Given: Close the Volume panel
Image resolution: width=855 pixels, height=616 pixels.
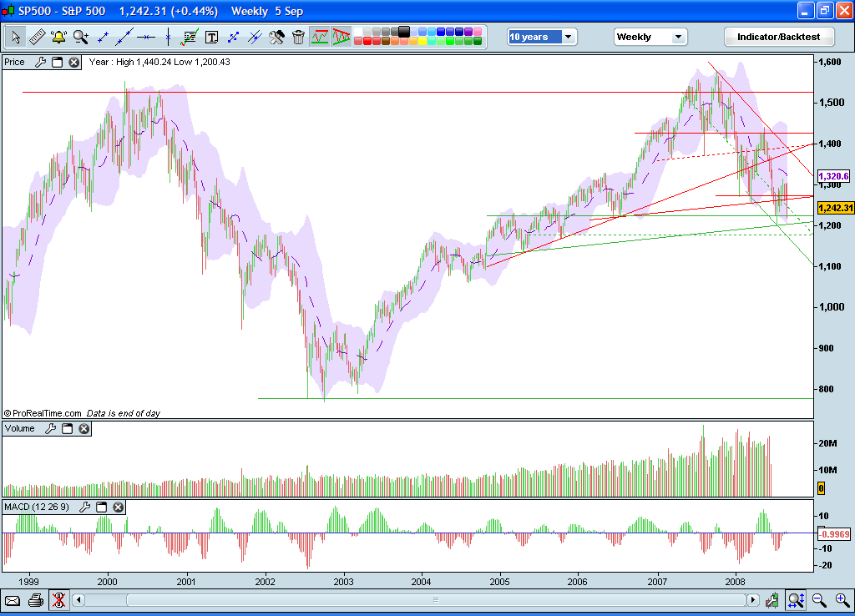Looking at the screenshot, I should [x=84, y=428].
